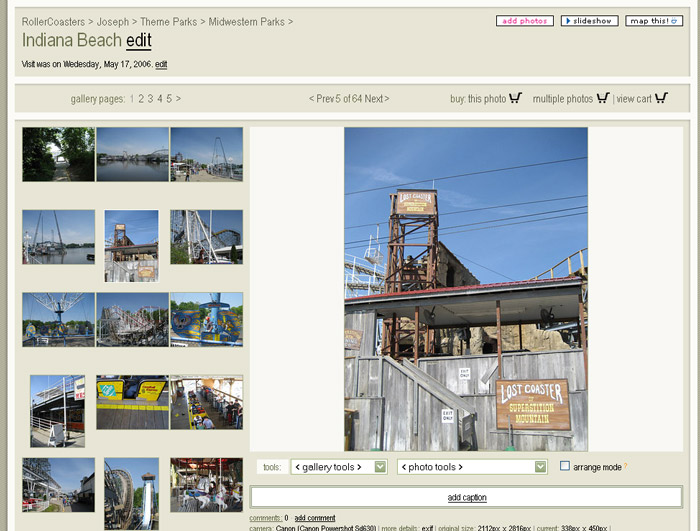
Task: Open the lake and bridge thumbnail
Action: (133, 154)
